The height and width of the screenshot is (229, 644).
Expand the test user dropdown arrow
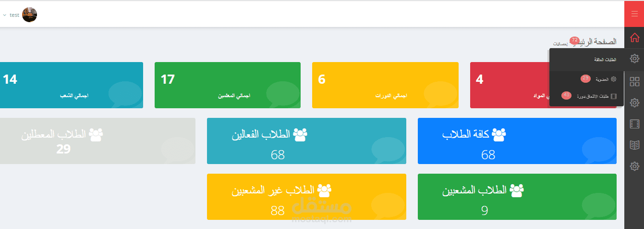coord(4,15)
